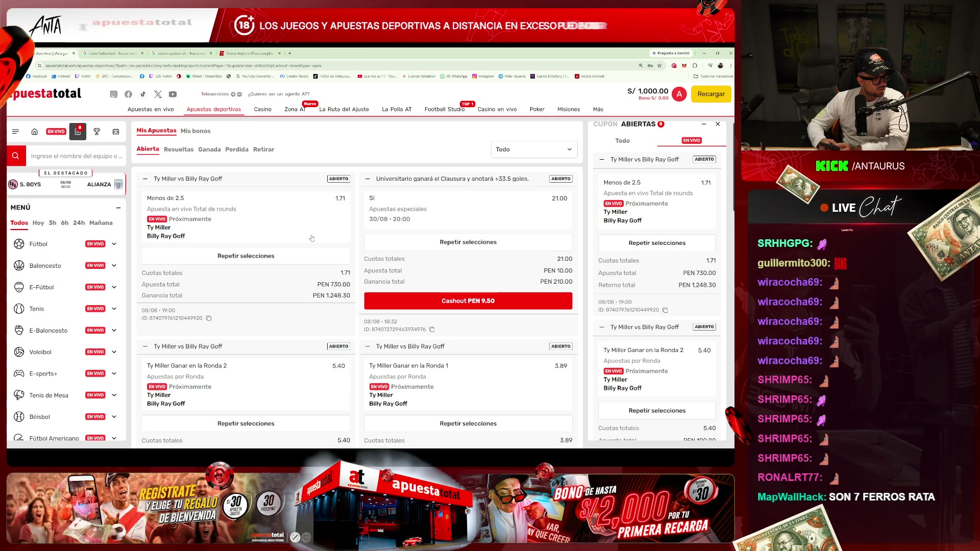Open the trophy icon in sidebar toolbar

(97, 132)
